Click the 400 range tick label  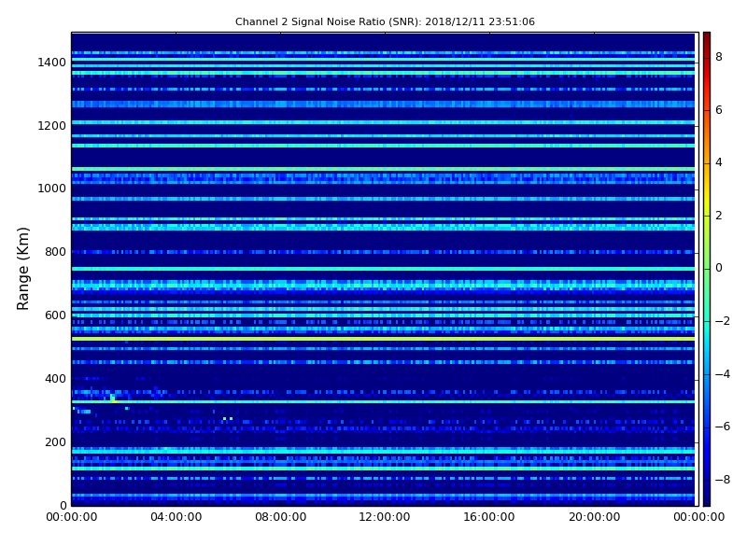[55, 379]
